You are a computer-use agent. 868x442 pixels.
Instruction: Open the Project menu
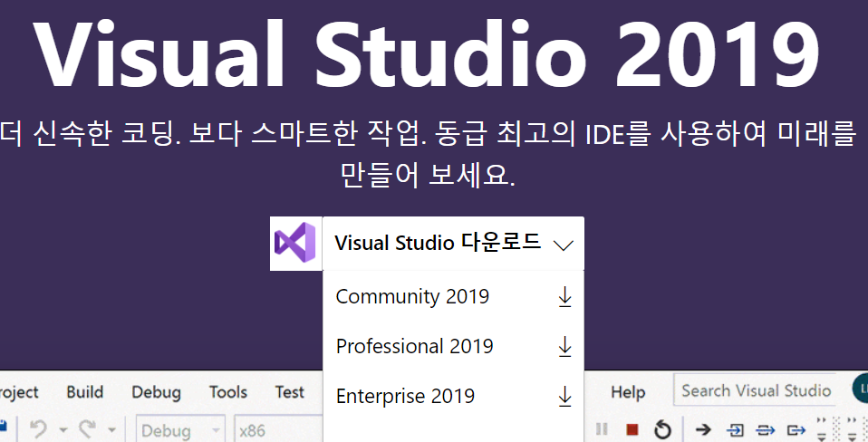point(19,392)
